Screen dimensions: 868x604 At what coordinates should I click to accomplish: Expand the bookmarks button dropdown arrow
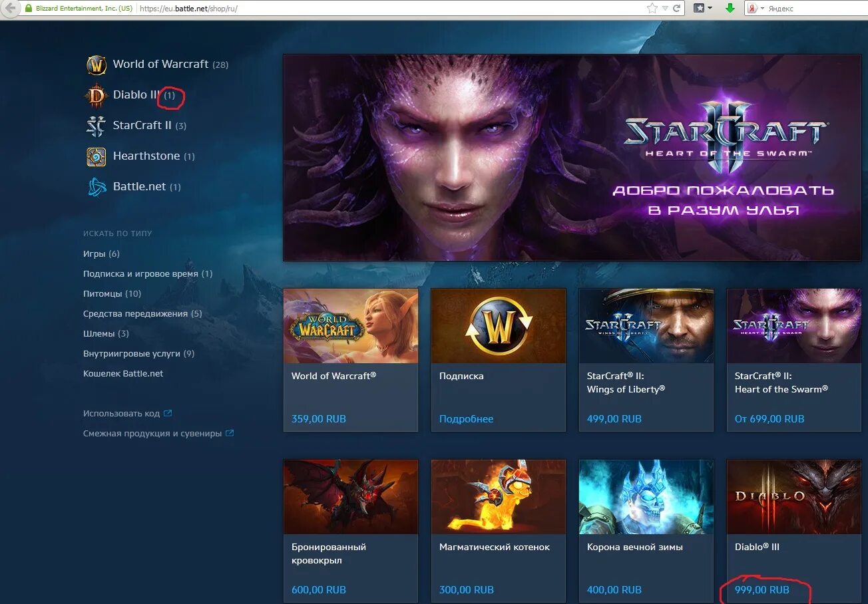(x=710, y=9)
